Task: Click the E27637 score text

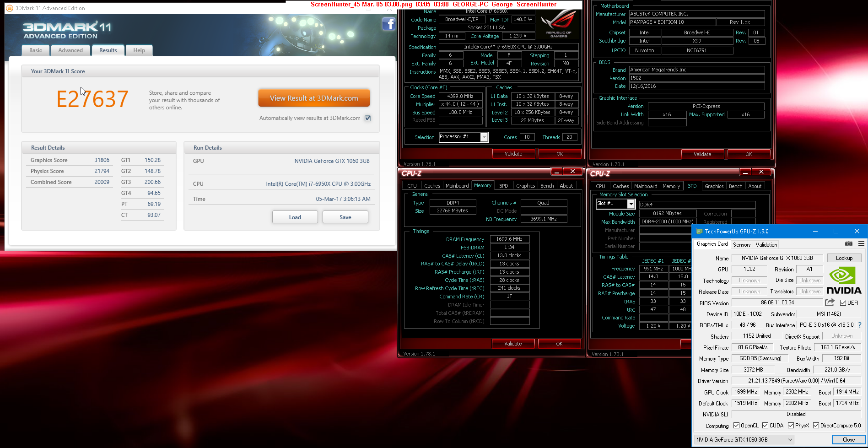Action: (92, 99)
